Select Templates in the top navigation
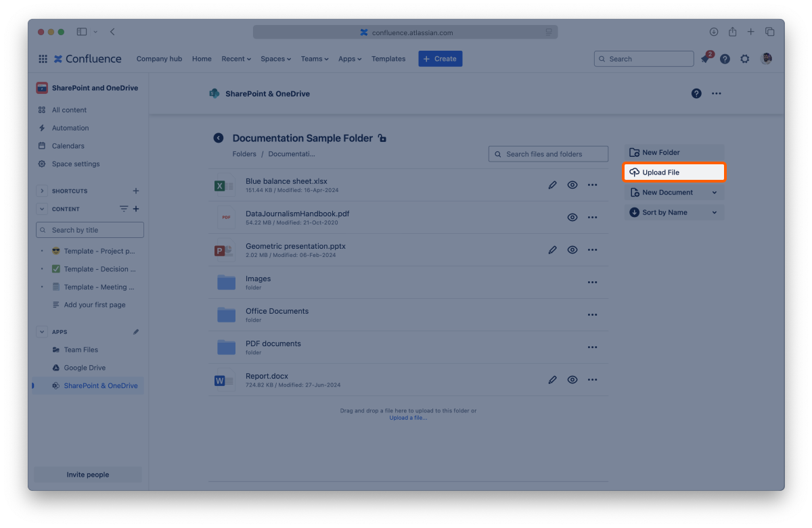Image resolution: width=812 pixels, height=528 pixels. (x=388, y=59)
